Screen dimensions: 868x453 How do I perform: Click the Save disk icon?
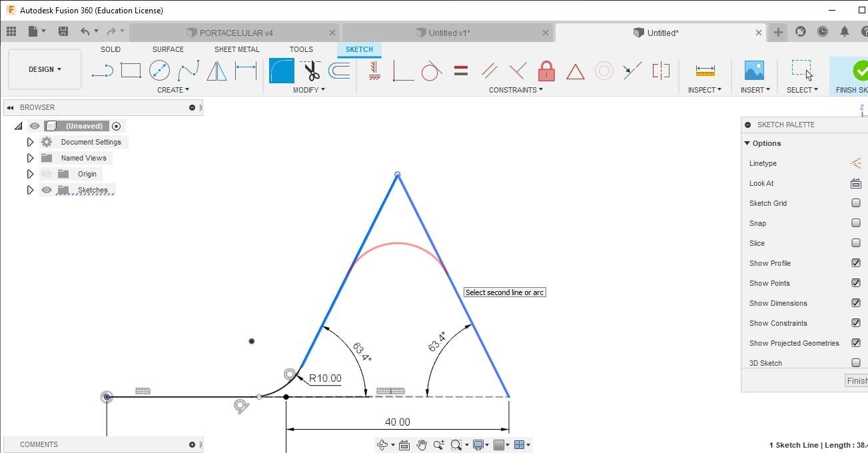point(63,31)
